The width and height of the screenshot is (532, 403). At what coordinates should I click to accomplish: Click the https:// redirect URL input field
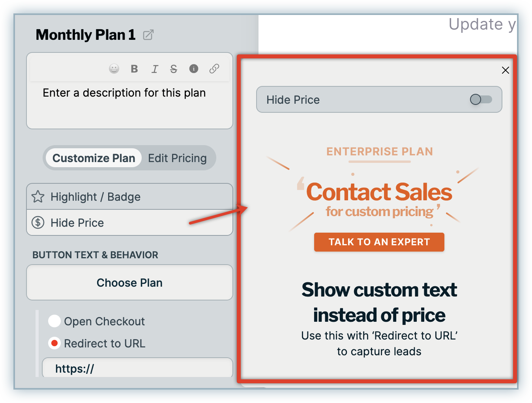click(137, 369)
